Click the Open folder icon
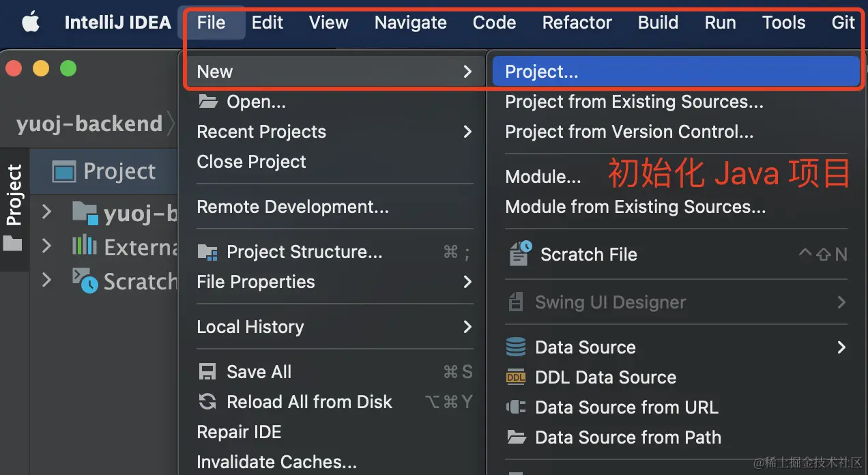This screenshot has width=868, height=475. [207, 102]
